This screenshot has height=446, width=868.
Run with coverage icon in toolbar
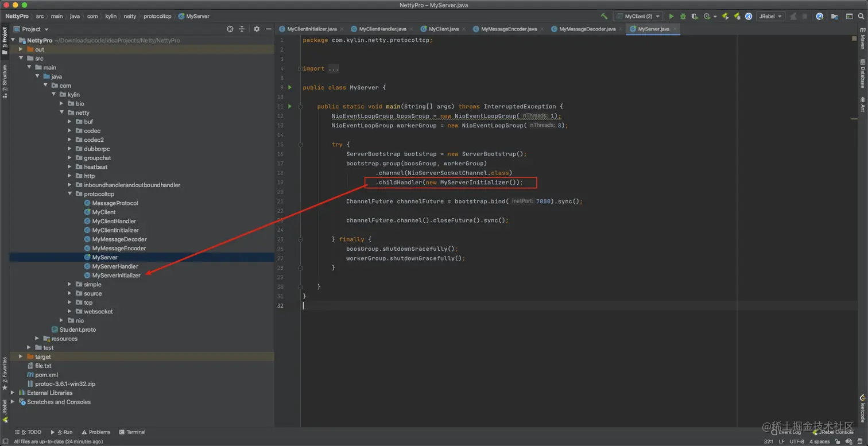coord(695,16)
